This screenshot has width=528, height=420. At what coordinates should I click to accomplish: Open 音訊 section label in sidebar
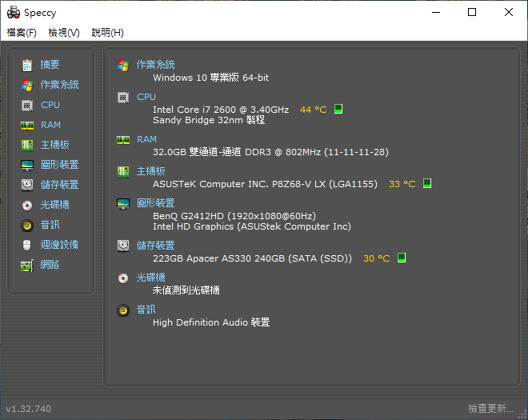pos(50,225)
